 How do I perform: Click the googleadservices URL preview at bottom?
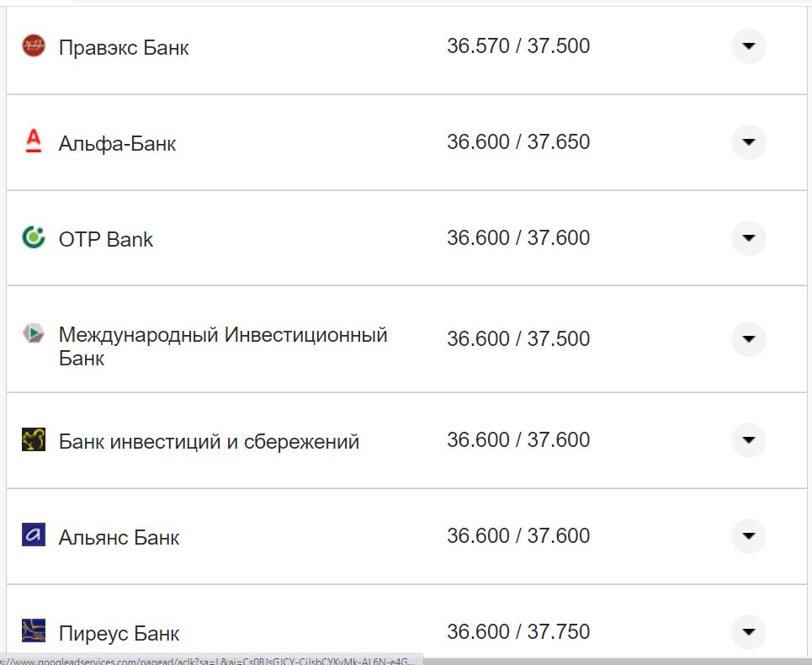pos(210,660)
